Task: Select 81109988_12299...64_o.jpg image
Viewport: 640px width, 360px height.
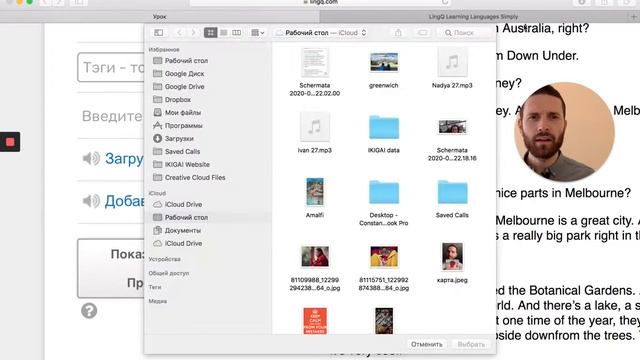Action: click(315, 268)
